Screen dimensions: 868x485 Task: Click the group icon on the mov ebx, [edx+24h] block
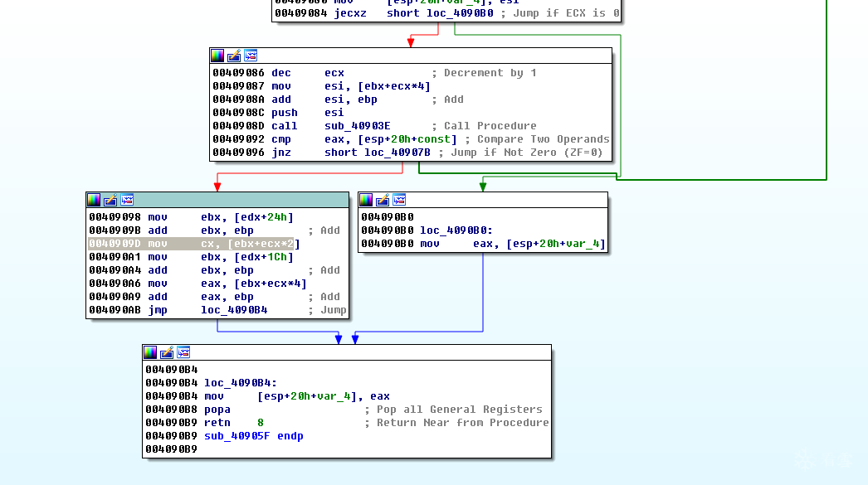click(x=127, y=200)
